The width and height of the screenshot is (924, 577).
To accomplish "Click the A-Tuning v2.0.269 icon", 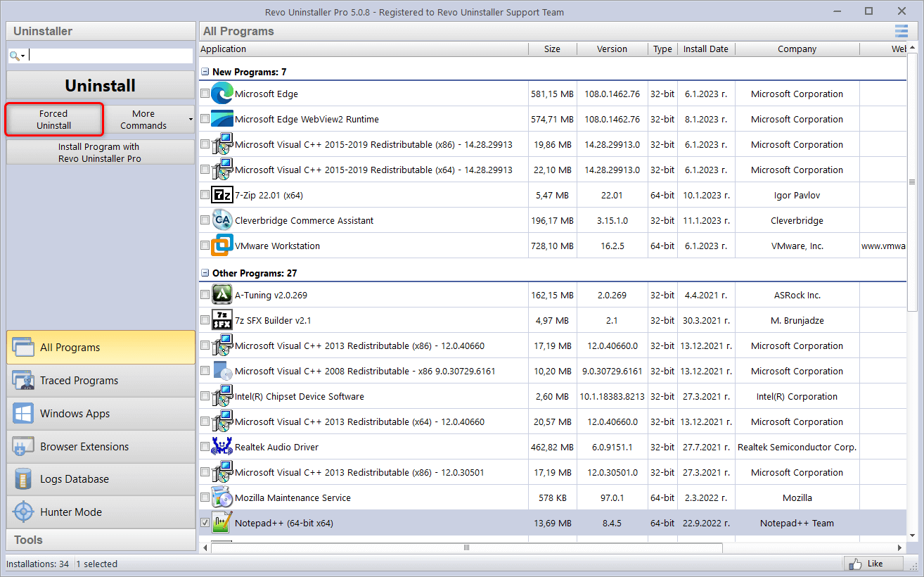I will (x=222, y=295).
